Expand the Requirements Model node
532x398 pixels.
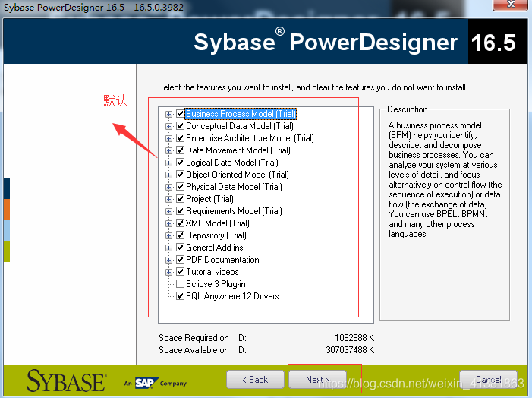tap(168, 211)
